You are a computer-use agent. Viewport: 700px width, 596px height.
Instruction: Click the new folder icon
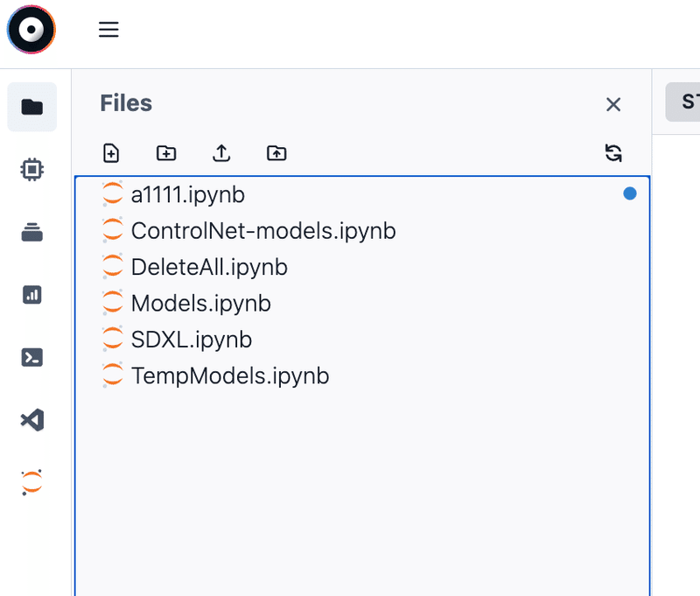tap(166, 153)
